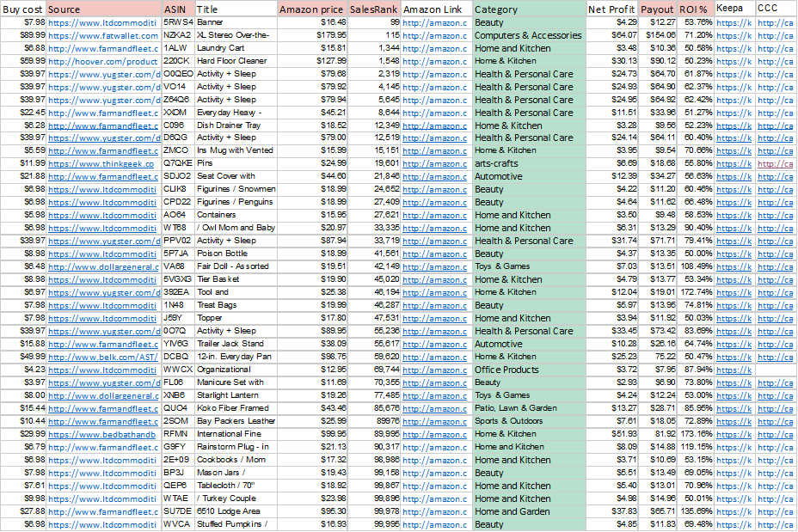This screenshot has width=798, height=532.
Task: Select the title cell 'Dish Drainer Tray'
Action: pos(236,125)
